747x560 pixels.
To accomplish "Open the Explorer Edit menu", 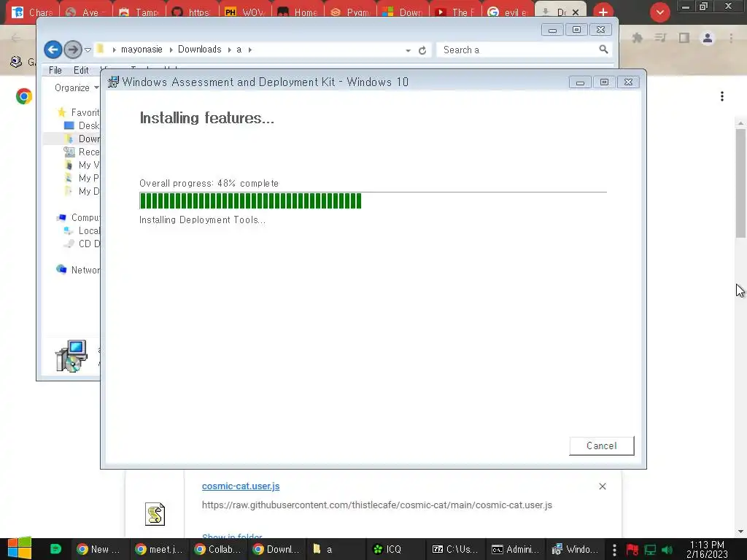I will [x=81, y=71].
